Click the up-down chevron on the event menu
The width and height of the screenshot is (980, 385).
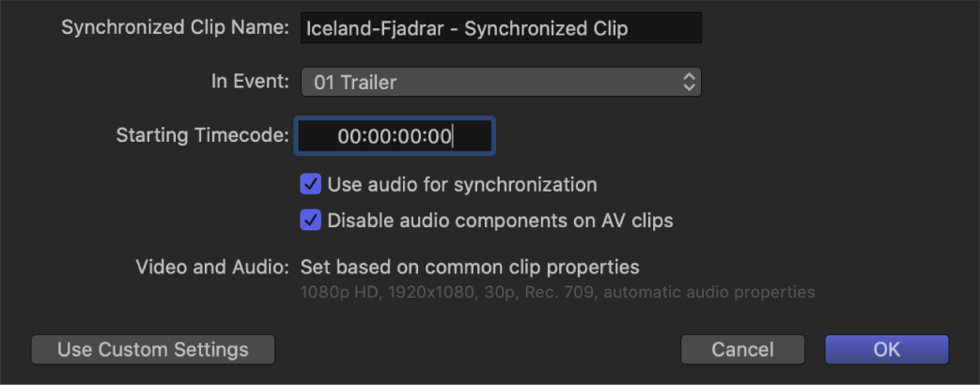coord(690,83)
